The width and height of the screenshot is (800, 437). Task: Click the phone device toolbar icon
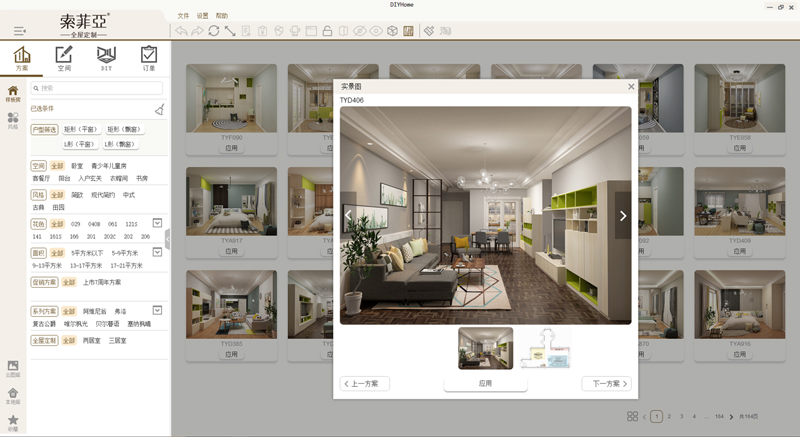(295, 31)
